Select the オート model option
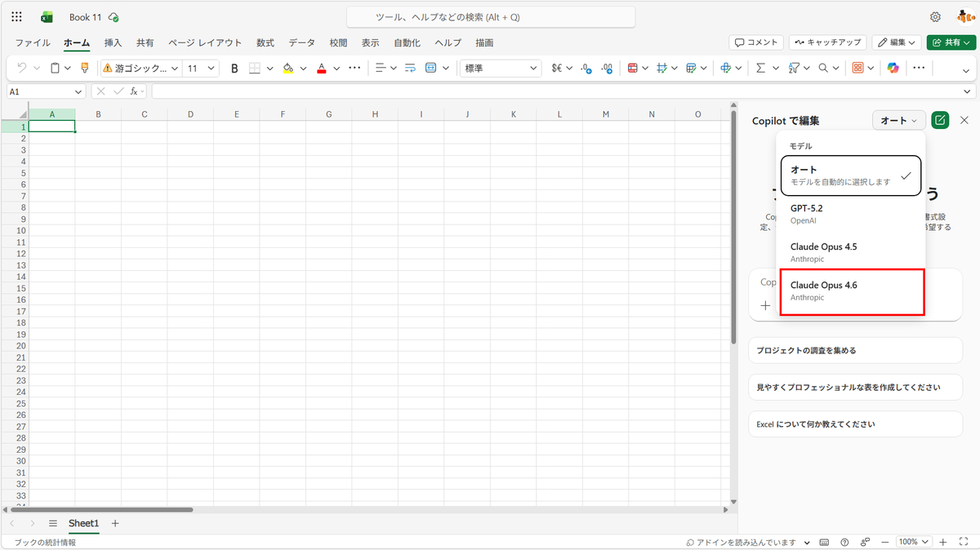 (851, 175)
